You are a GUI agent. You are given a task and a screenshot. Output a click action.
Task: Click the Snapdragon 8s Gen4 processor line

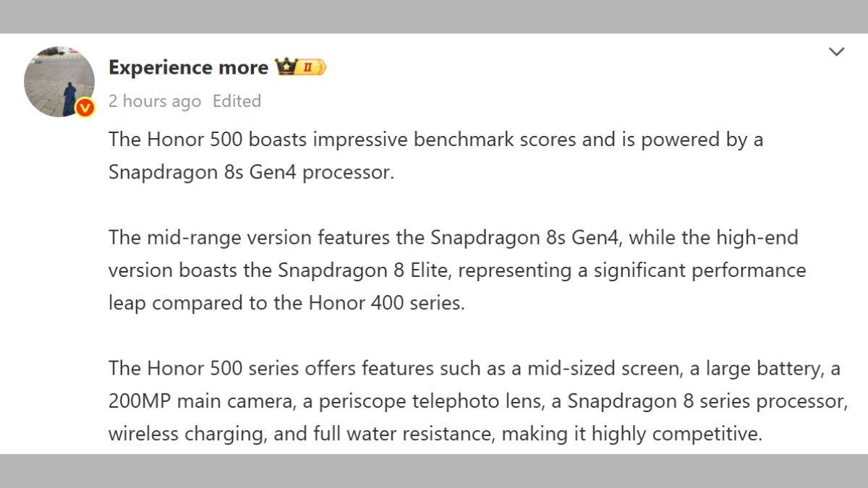[x=251, y=173]
